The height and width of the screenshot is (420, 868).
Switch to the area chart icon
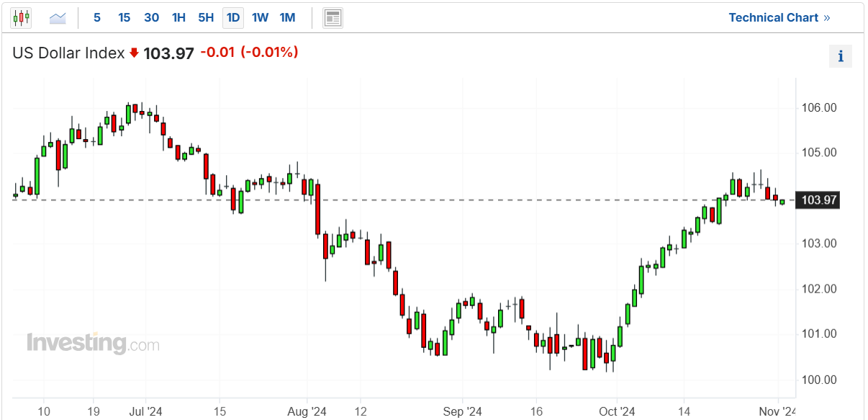[58, 18]
